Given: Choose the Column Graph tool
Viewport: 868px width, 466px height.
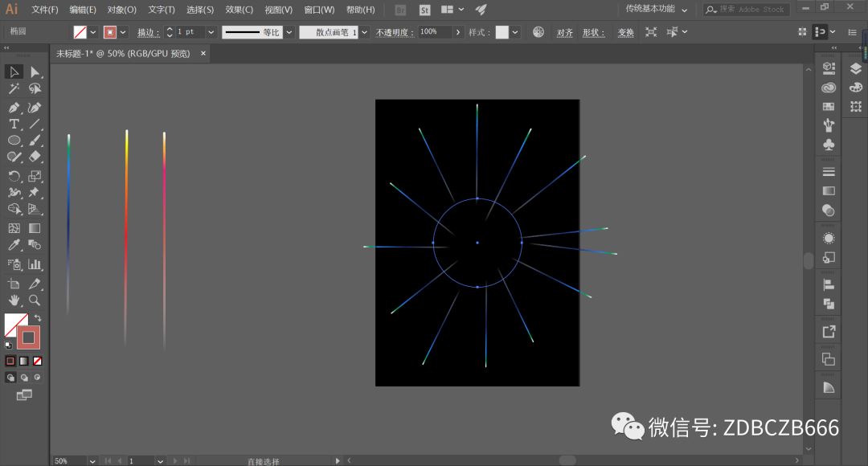Looking at the screenshot, I should (35, 264).
